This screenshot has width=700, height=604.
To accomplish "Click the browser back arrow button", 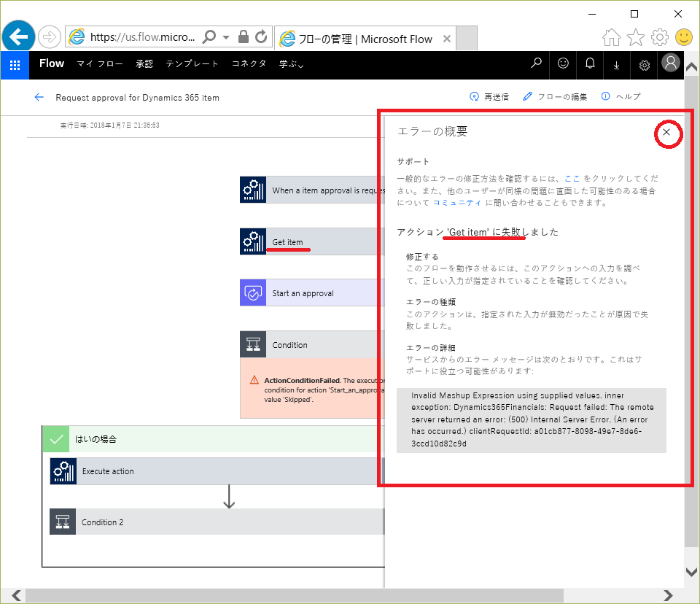I will (x=18, y=37).
